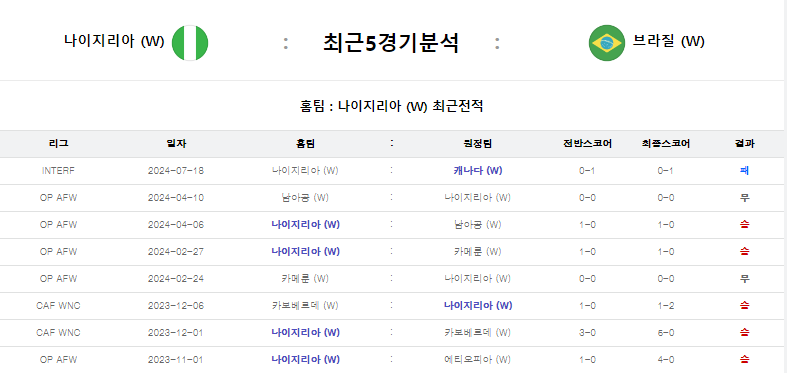Click the 승 result on 2024-04-06 row
Viewport: 787px width, 373px height.
(745, 225)
